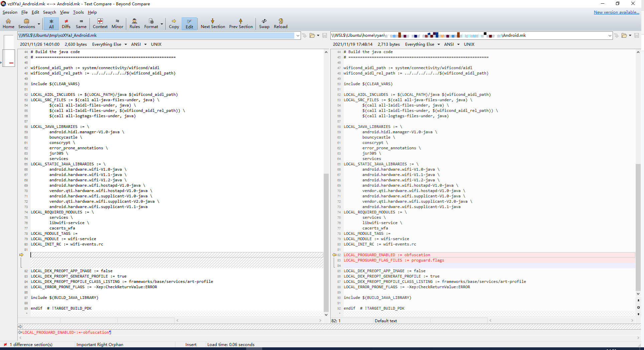644x350 pixels.
Task: Go to the Home view
Action: (x=8, y=23)
